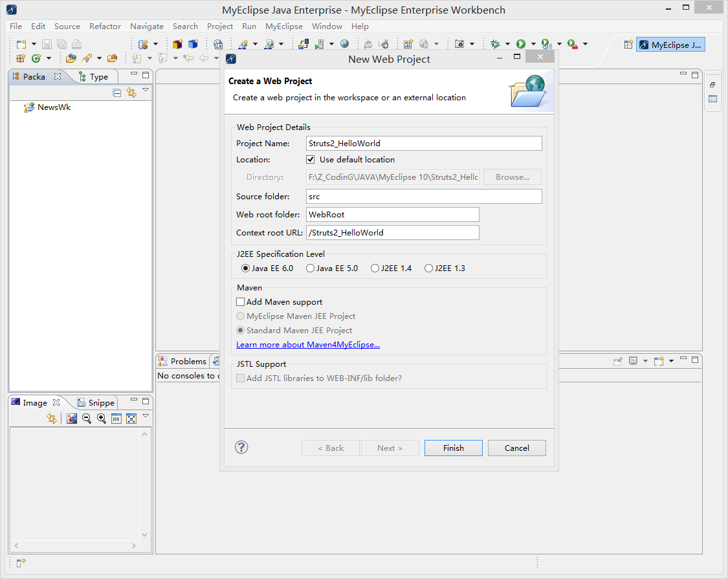728x579 pixels.
Task: Open the web browser globe icon
Action: coord(344,43)
